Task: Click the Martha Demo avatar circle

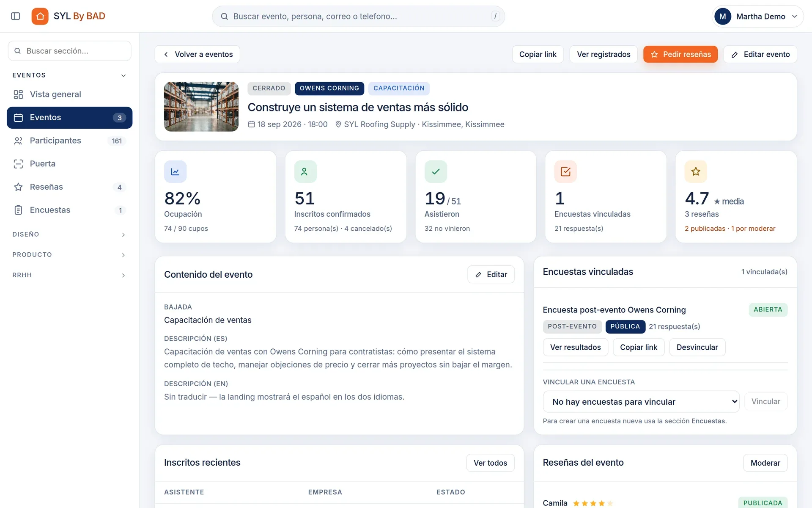Action: 722,17
